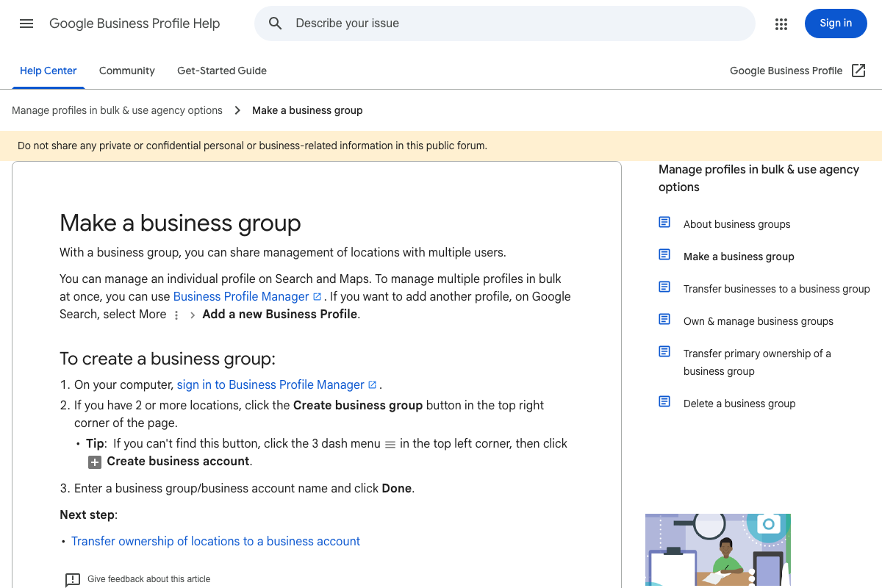Click the Google Business Profile Help title
The width and height of the screenshot is (882, 588).
pyautogui.click(x=135, y=24)
